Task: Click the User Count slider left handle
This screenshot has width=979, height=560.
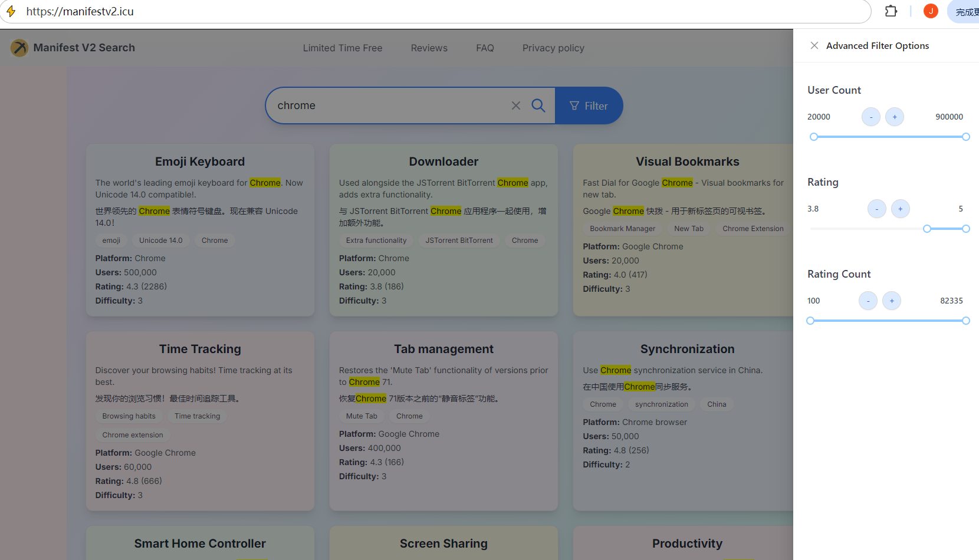Action: pyautogui.click(x=814, y=137)
